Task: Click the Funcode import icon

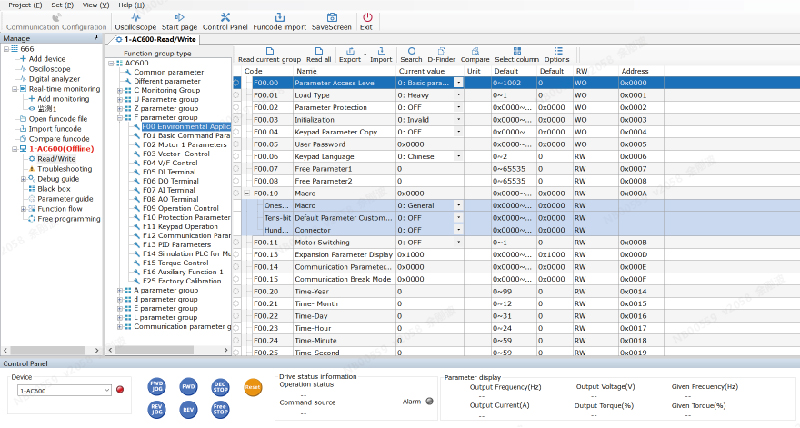Action: point(280,18)
